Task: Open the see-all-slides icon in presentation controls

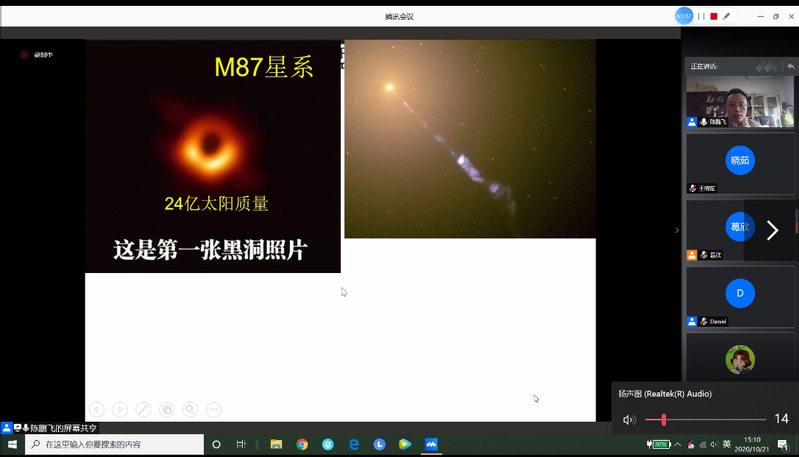Action: tap(167, 409)
